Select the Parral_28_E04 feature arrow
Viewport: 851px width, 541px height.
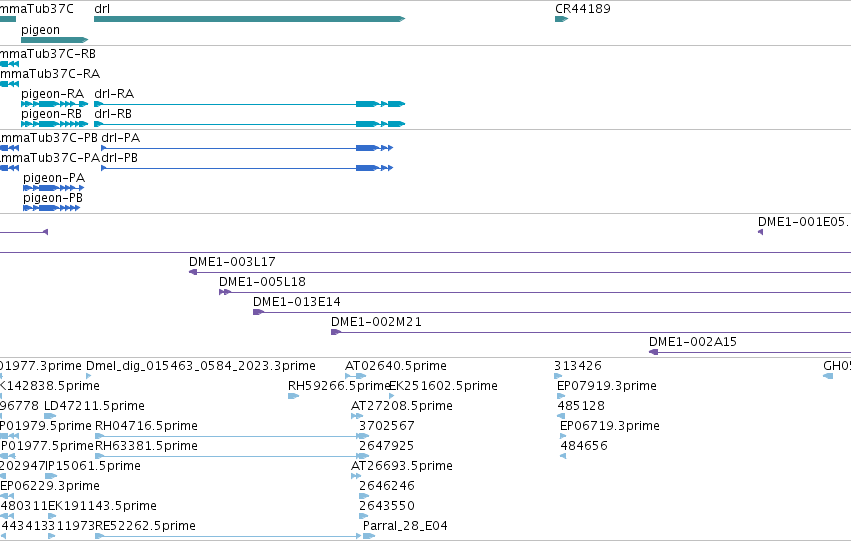click(x=369, y=536)
